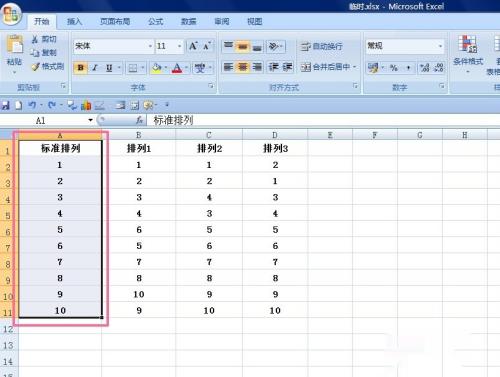Viewport: 500px width, 377px height.
Task: Toggle Bold formatting button
Action: [80, 68]
